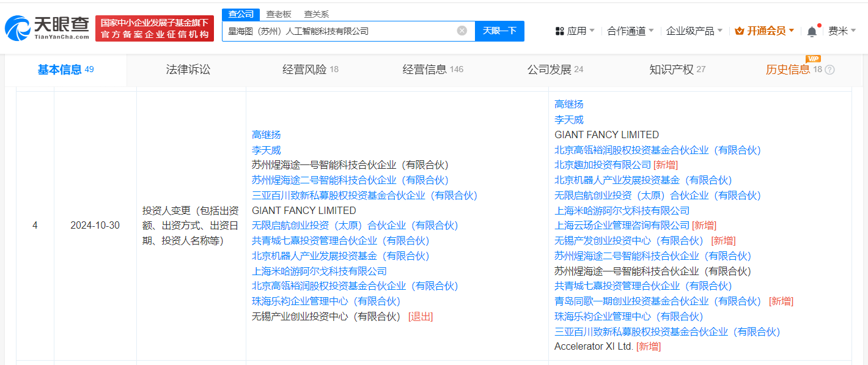The width and height of the screenshot is (868, 365).
Task: Open 北京趣加投资有限公司 newly added link
Action: [x=603, y=165]
